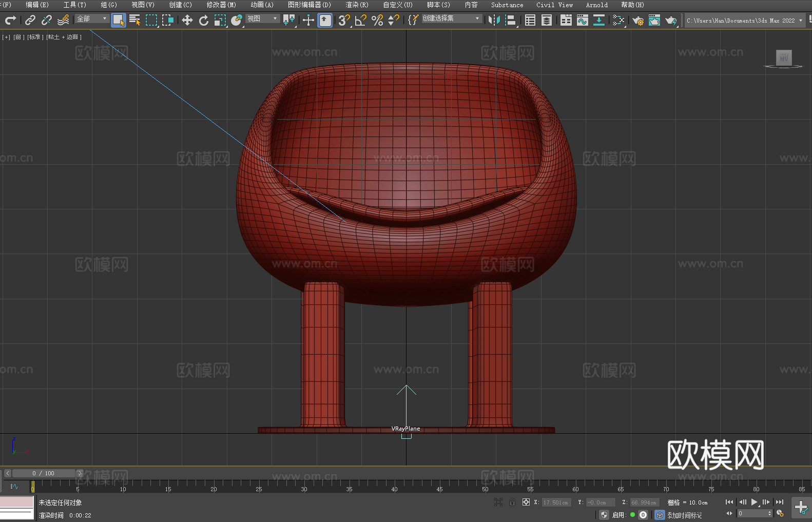Click the Mirror tool icon
Image resolution: width=812 pixels, height=522 pixels.
(494, 20)
